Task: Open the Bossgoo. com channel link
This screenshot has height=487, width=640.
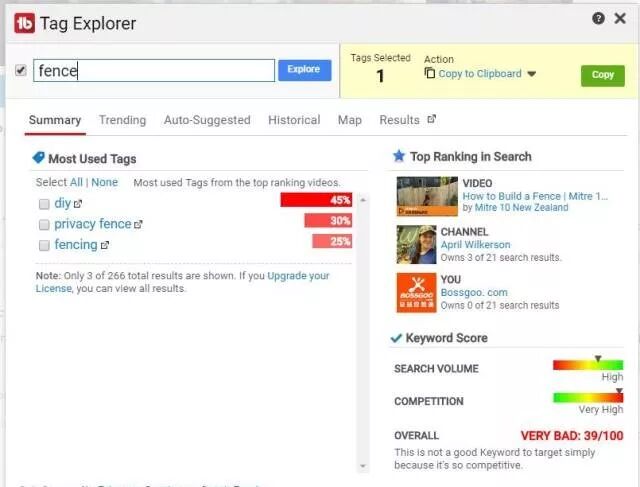Action: 474,292
